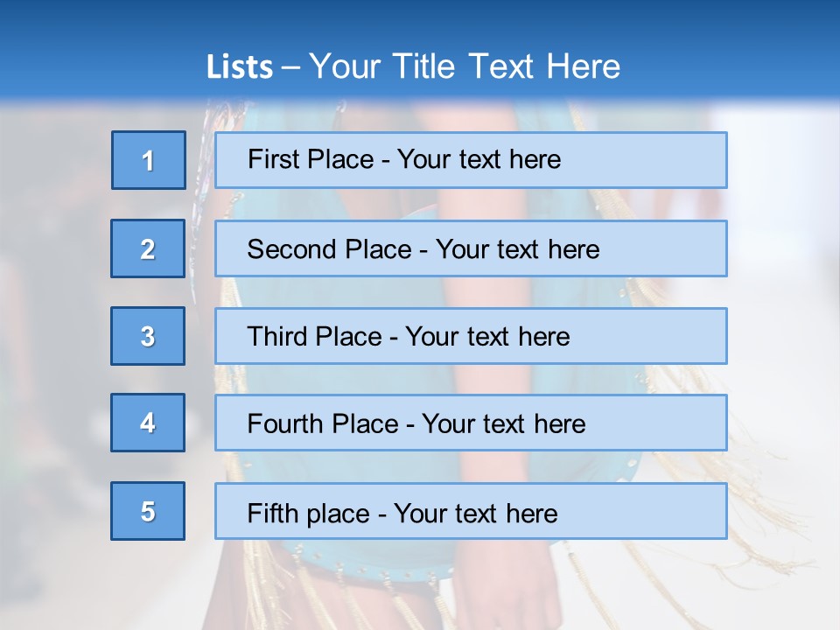This screenshot has width=840, height=630.
Task: Select the First Place text bar
Action: point(471,160)
